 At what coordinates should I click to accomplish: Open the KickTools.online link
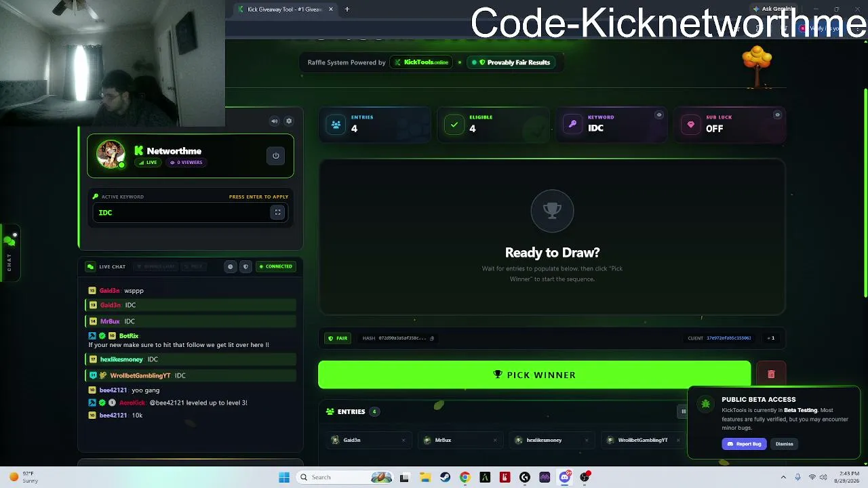pyautogui.click(x=422, y=62)
